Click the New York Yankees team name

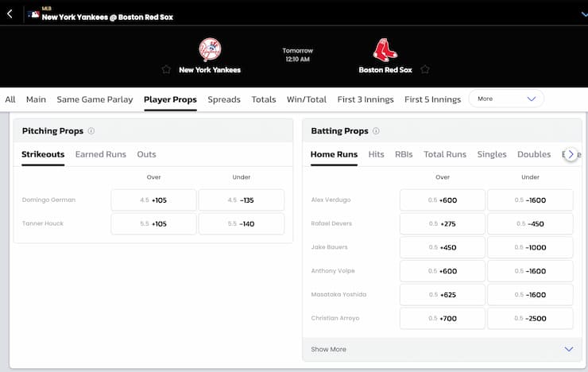tap(210, 70)
